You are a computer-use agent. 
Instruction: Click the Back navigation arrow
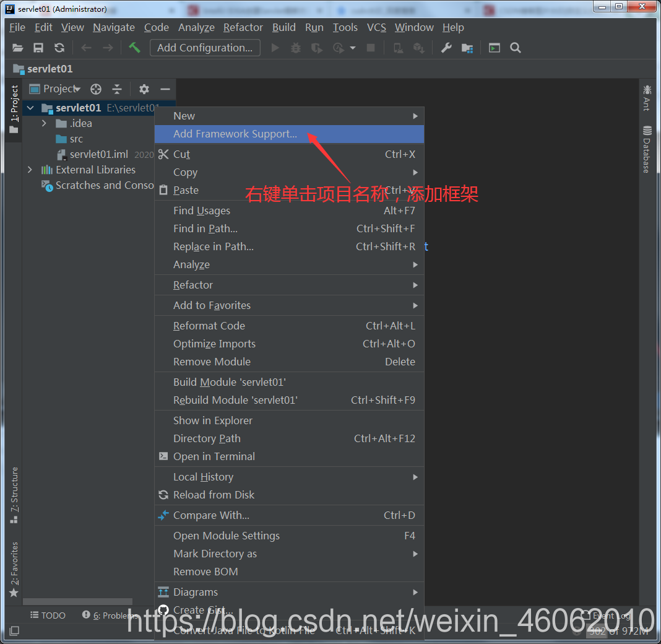[87, 48]
